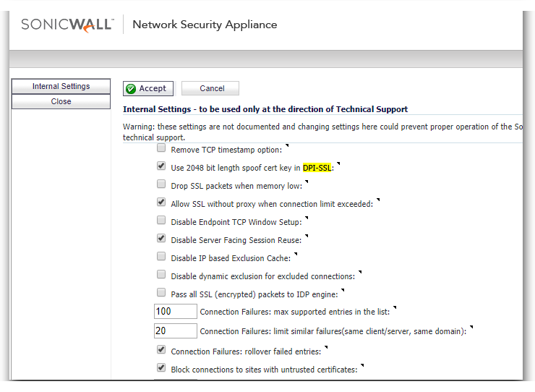Viewport: 535px width, 392px height.
Task: Click tooltip marker beside Remove TCP timestamp option
Action: (287, 145)
